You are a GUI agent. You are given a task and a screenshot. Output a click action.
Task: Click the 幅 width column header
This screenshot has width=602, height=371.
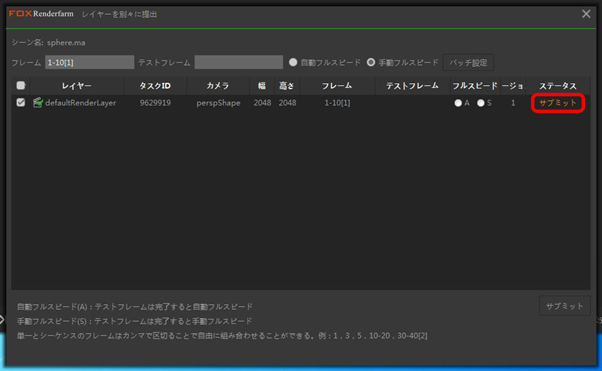coord(262,86)
